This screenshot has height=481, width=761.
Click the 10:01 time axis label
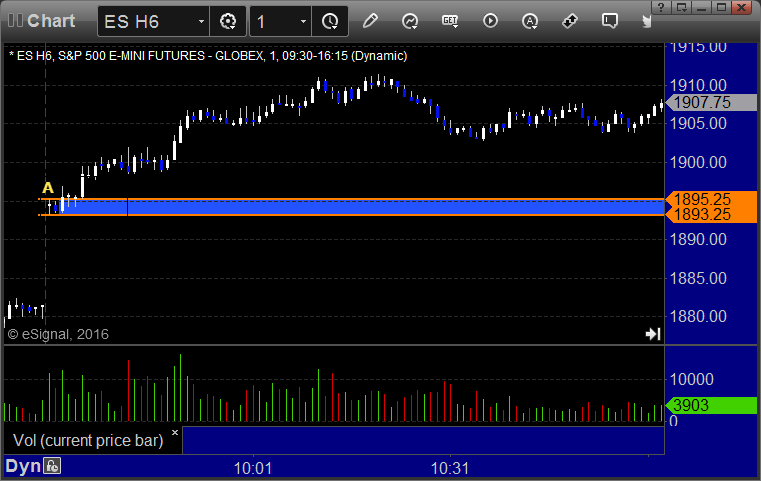253,468
